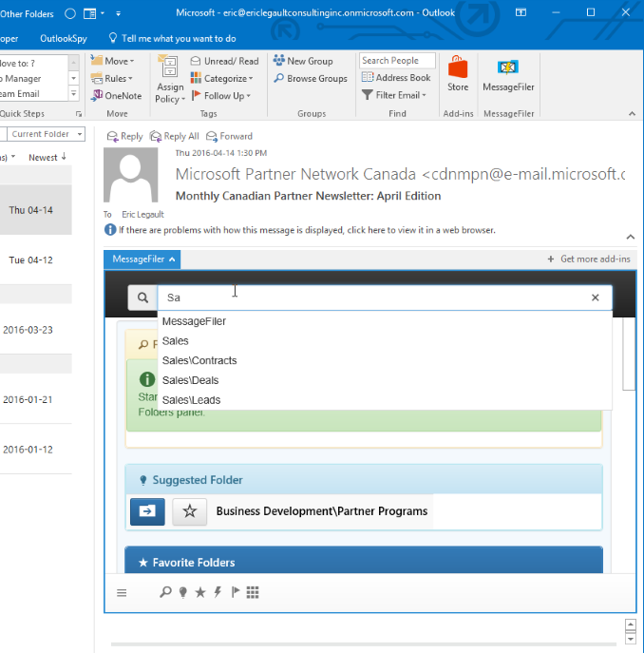Choose Sales\Deals from the suggestions
The height and width of the screenshot is (653, 644).
tap(385, 380)
